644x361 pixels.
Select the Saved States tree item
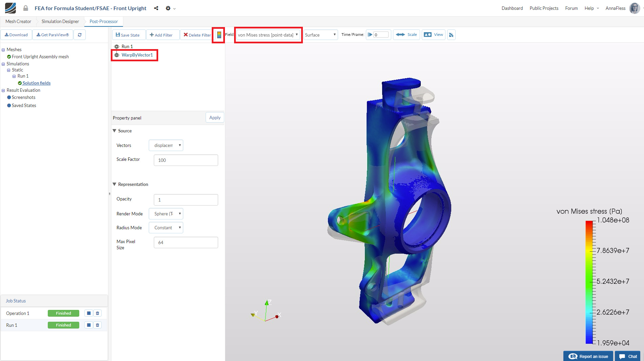24,105
